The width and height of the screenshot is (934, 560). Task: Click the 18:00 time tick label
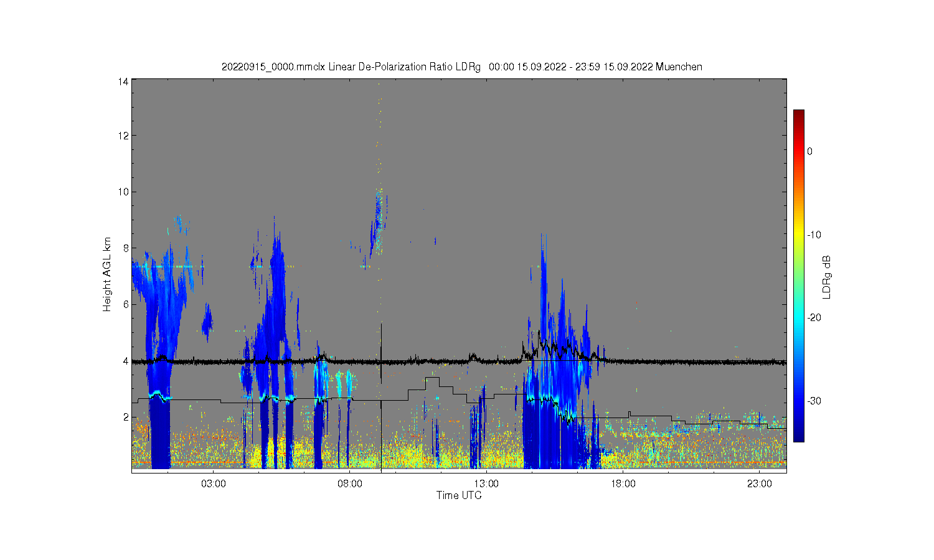tap(623, 483)
